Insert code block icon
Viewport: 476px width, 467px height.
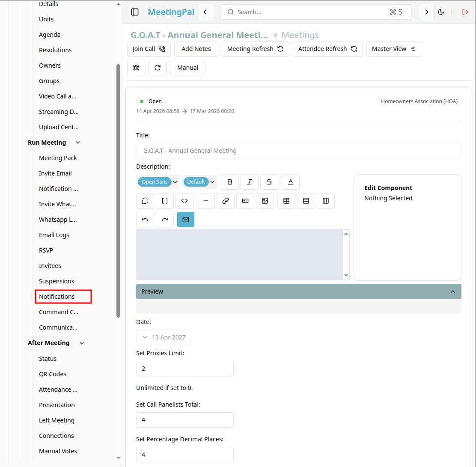point(184,201)
